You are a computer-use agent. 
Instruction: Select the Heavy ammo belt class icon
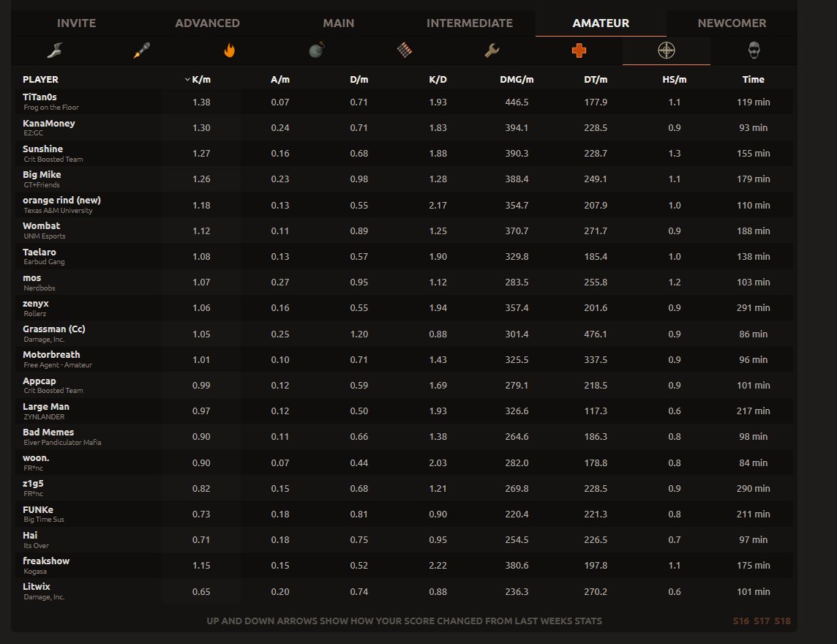405,50
